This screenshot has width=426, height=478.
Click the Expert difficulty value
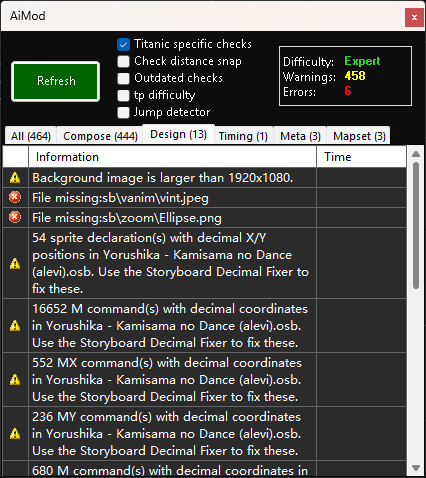(362, 61)
